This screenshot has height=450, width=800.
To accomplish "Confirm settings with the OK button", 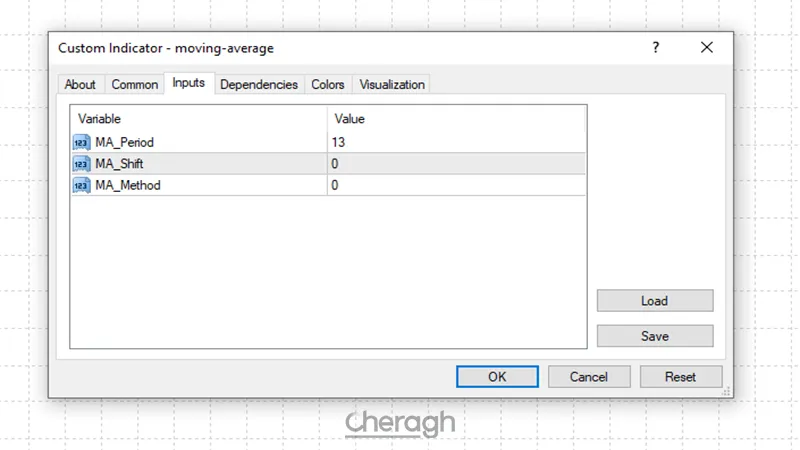I will click(x=497, y=377).
